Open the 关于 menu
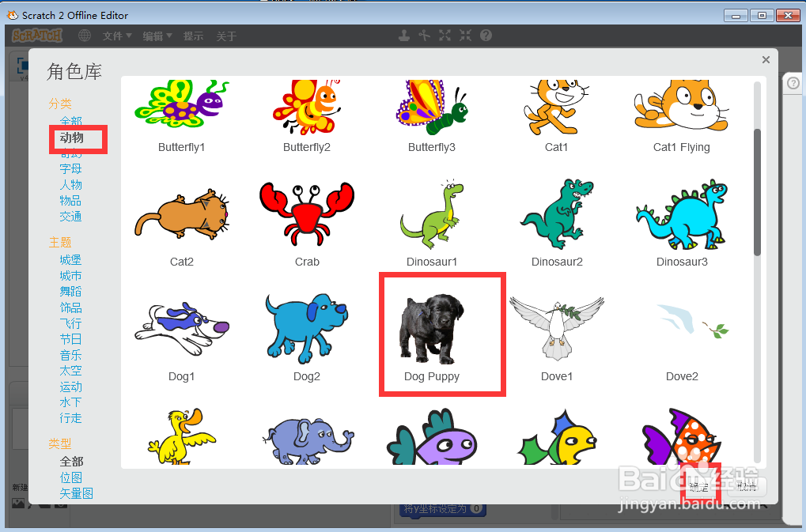 [226, 36]
